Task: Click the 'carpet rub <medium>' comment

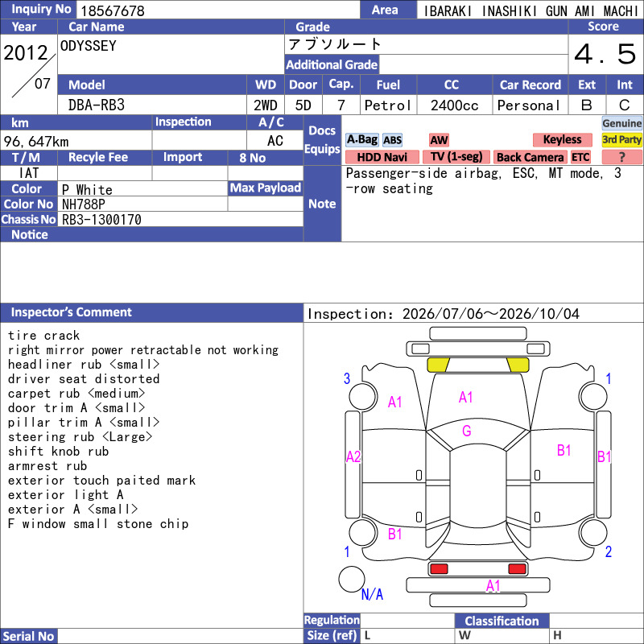Action: (x=76, y=394)
